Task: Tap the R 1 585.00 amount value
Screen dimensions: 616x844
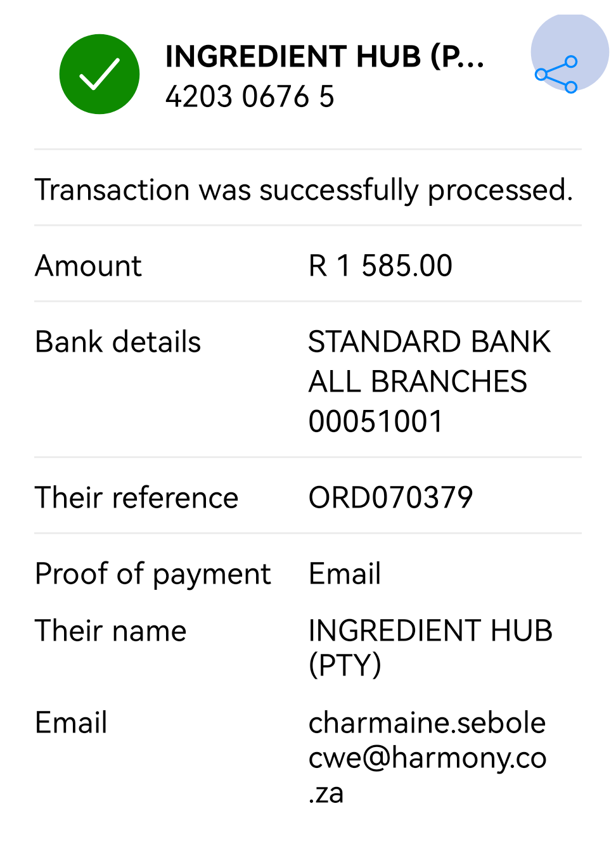Action: 380,265
